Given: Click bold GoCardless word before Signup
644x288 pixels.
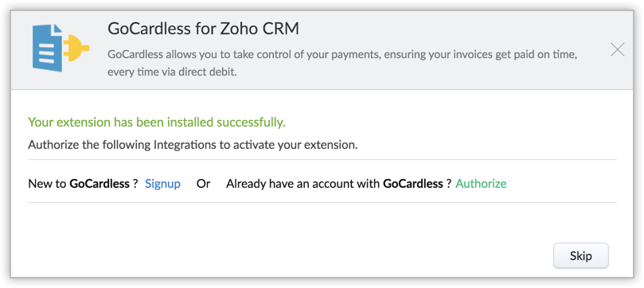Looking at the screenshot, I should pyautogui.click(x=100, y=184).
